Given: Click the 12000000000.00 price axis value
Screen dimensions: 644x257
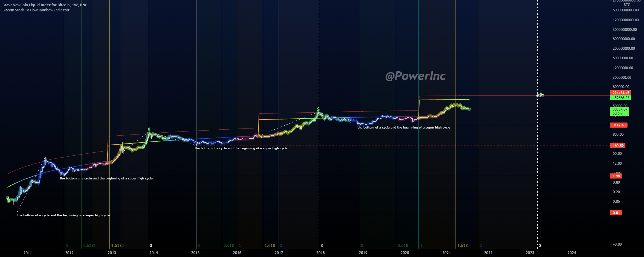Looking at the screenshot, I should pos(626,20).
